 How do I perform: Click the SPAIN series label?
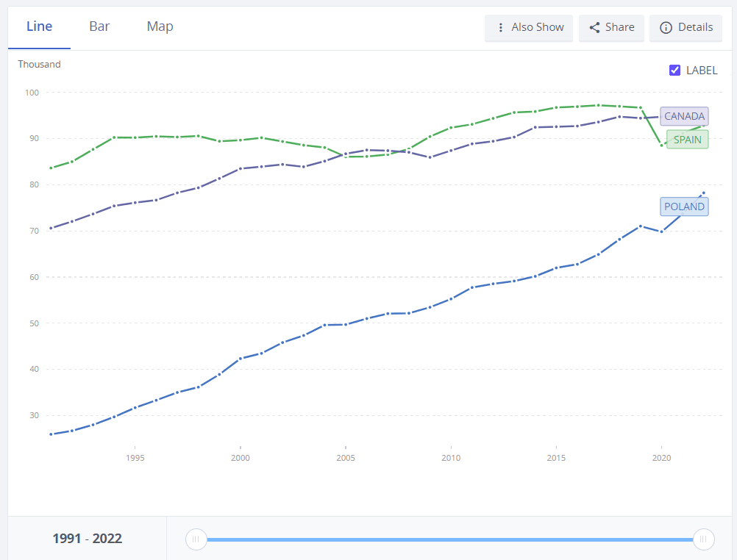[687, 140]
